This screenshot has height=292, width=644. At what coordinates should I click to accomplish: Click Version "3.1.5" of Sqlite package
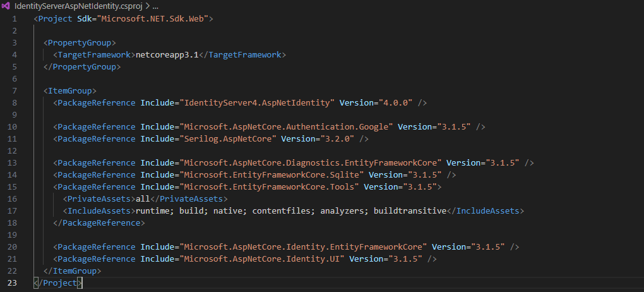(425, 175)
